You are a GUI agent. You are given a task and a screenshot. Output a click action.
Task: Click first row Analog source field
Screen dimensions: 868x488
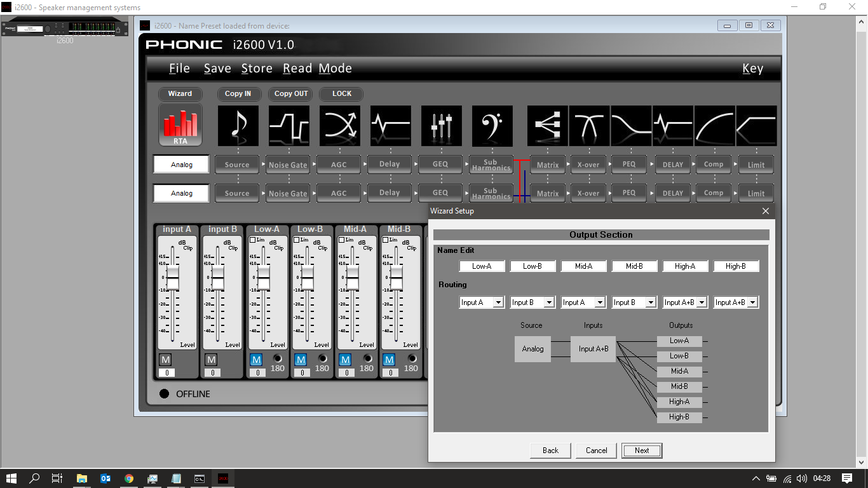click(181, 165)
